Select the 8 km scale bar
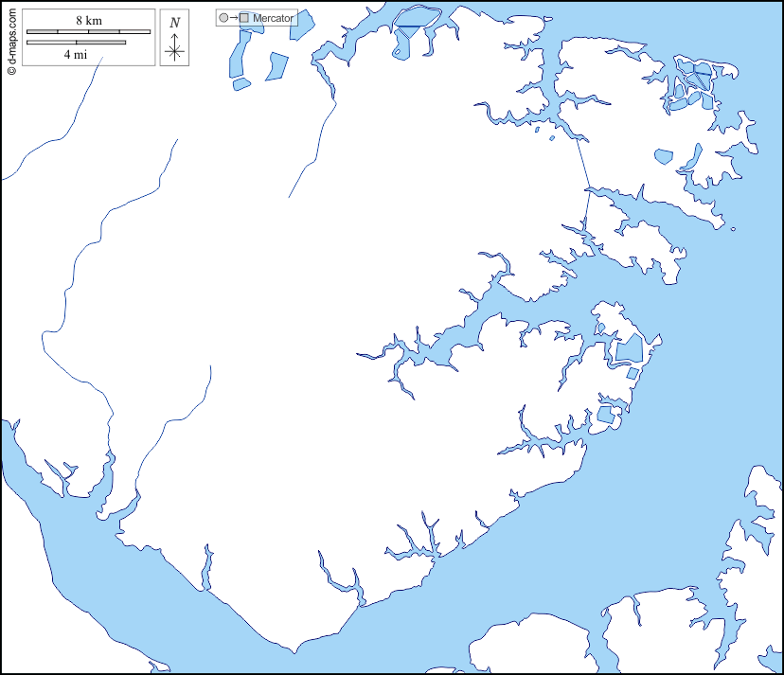Viewport: 784px width, 675px height. (x=88, y=32)
